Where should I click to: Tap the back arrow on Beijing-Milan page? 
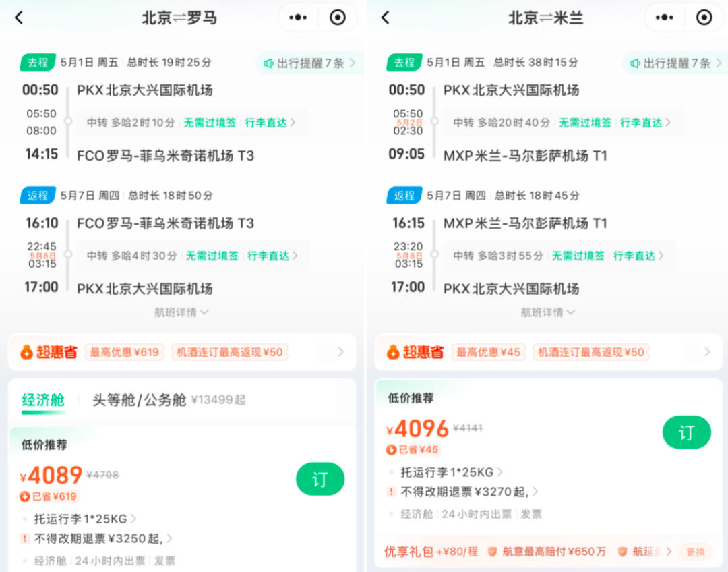[x=384, y=18]
